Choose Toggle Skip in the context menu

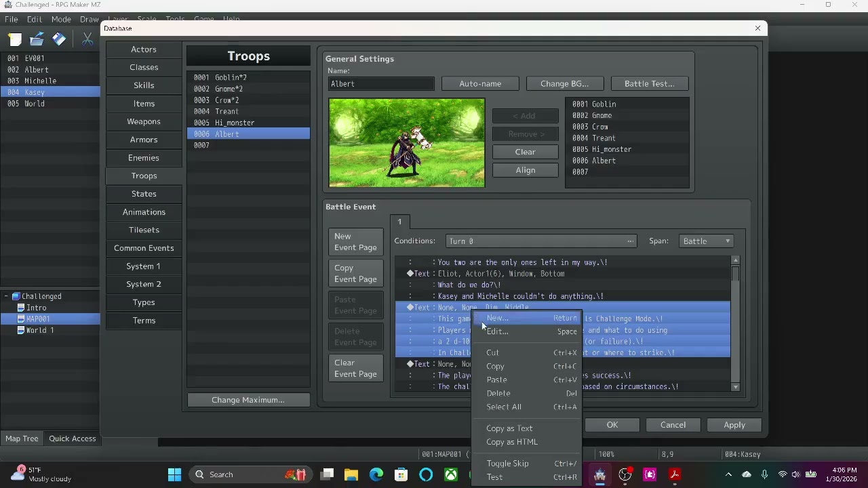pos(527,464)
